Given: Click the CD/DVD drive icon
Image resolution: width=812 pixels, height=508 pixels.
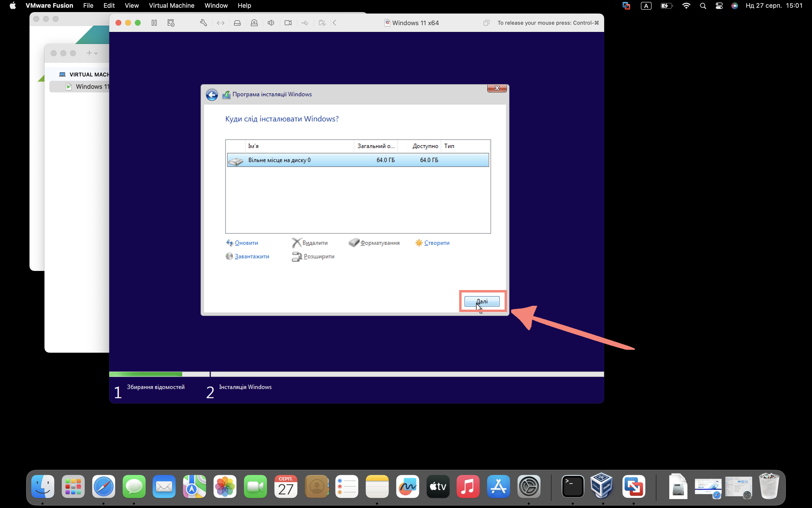Looking at the screenshot, I should pos(254,23).
